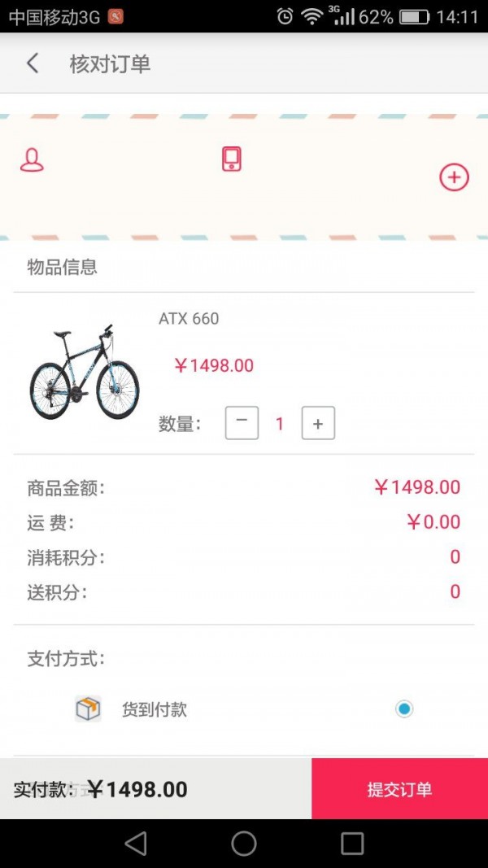
Task: Tap the 货到付款 payment option label
Action: tap(155, 709)
